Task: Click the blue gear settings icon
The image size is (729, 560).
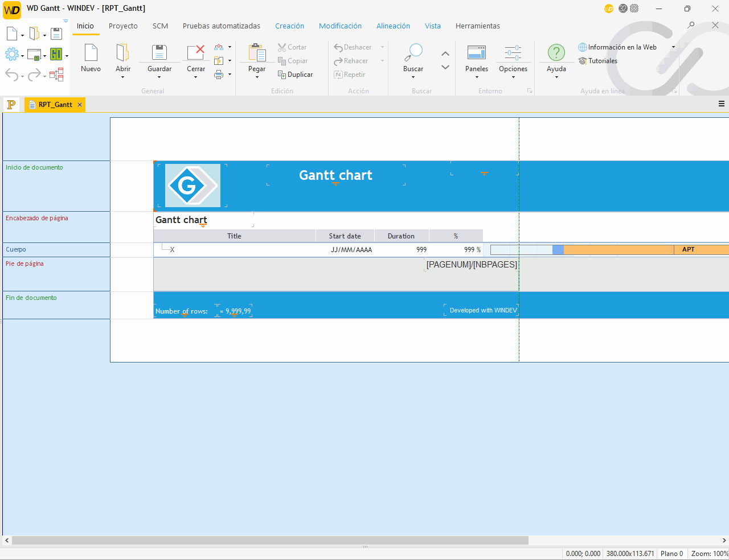Action: (x=12, y=55)
